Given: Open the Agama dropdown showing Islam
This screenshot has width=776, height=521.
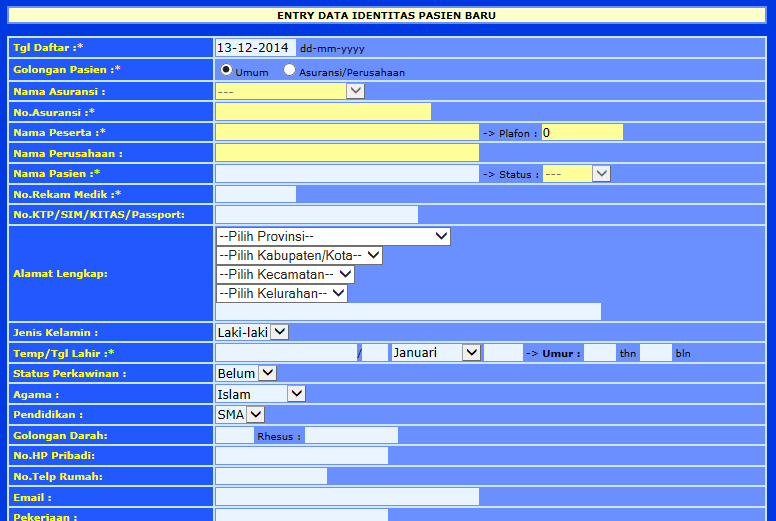Looking at the screenshot, I should click(260, 394).
